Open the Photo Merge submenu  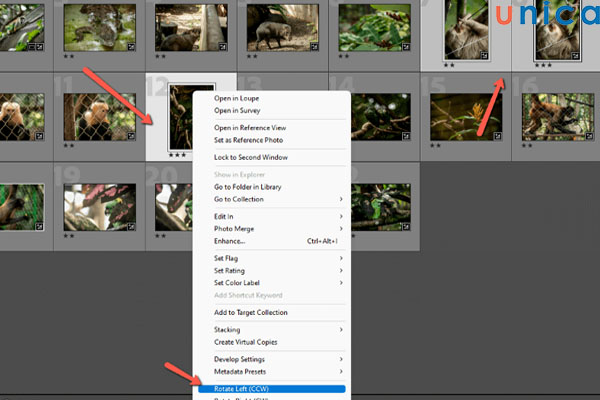(272, 229)
